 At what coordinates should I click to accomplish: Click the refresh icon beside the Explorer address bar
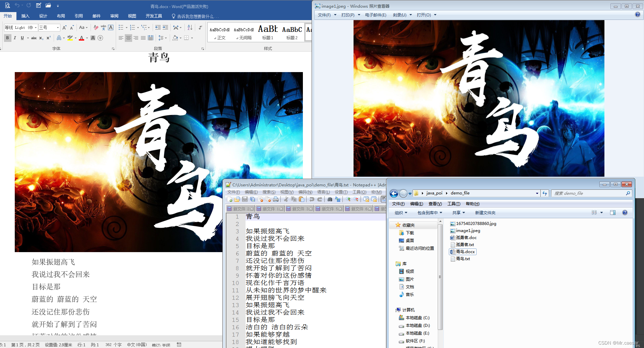(545, 193)
